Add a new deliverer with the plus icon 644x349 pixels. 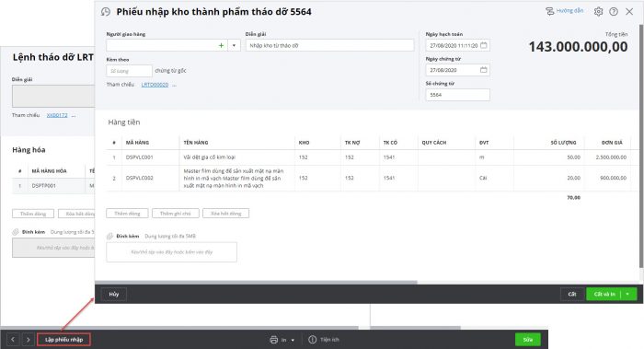tap(221, 45)
